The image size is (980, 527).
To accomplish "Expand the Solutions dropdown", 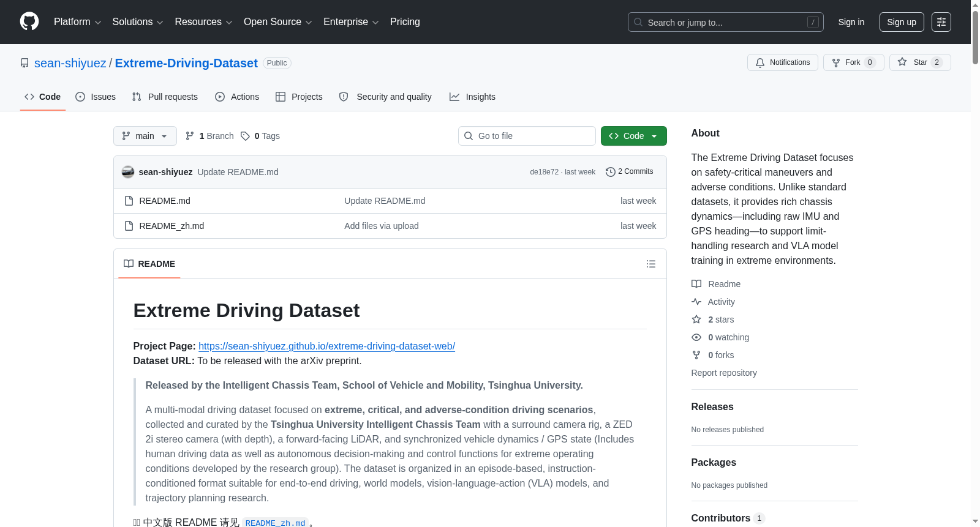I will pyautogui.click(x=138, y=22).
